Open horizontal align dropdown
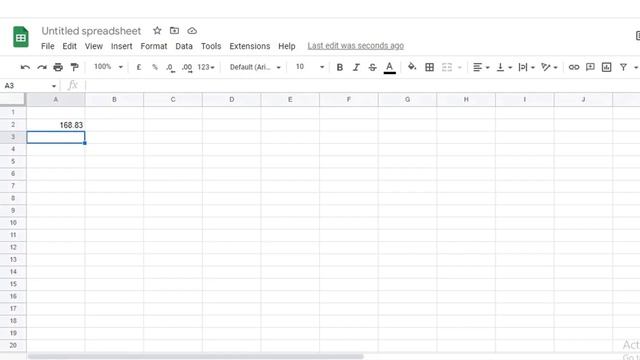The height and width of the screenshot is (360, 640). [481, 67]
